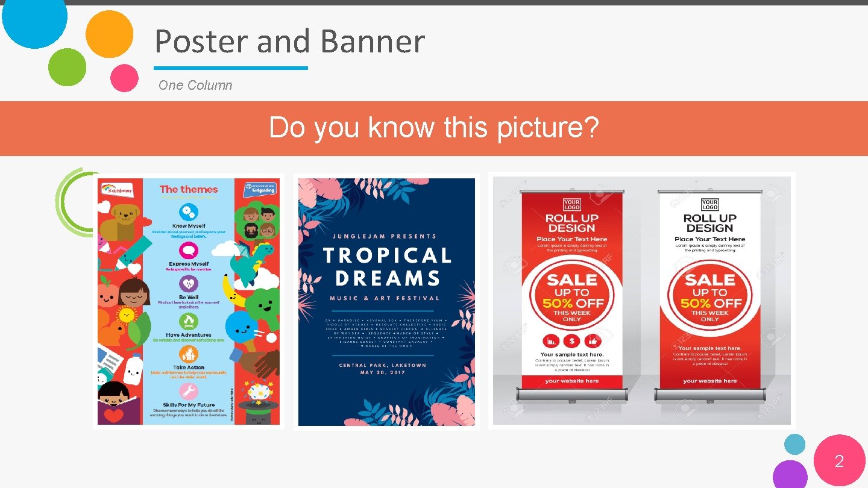
Task: Click the red dollar sign icon on the banner
Action: [572, 341]
